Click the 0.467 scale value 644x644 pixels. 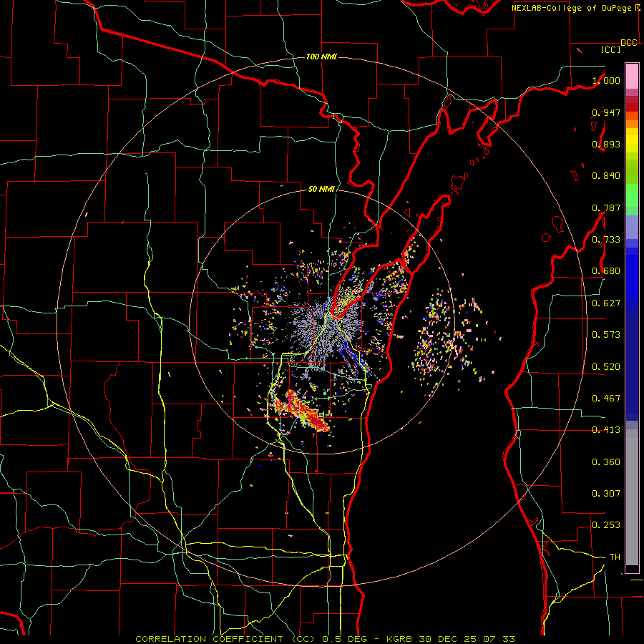point(606,398)
